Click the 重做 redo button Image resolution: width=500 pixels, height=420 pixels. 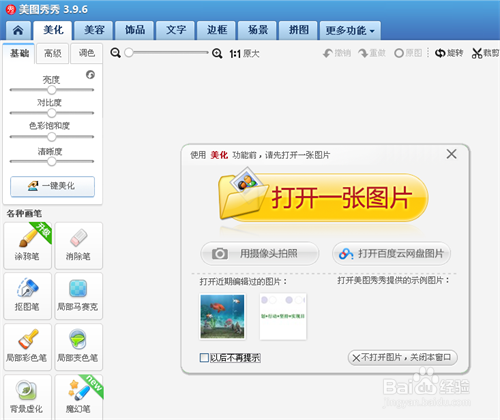372,53
